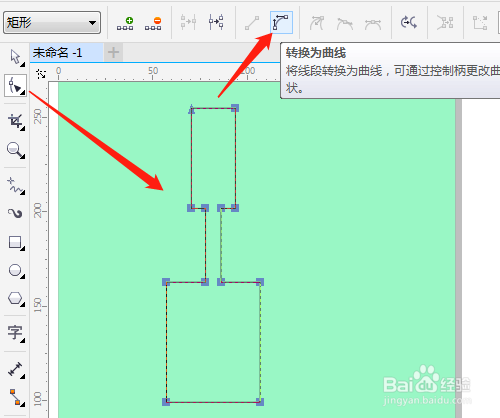Select top-right node of the upper rectangle
The width and height of the screenshot is (500, 418).
tap(235, 108)
